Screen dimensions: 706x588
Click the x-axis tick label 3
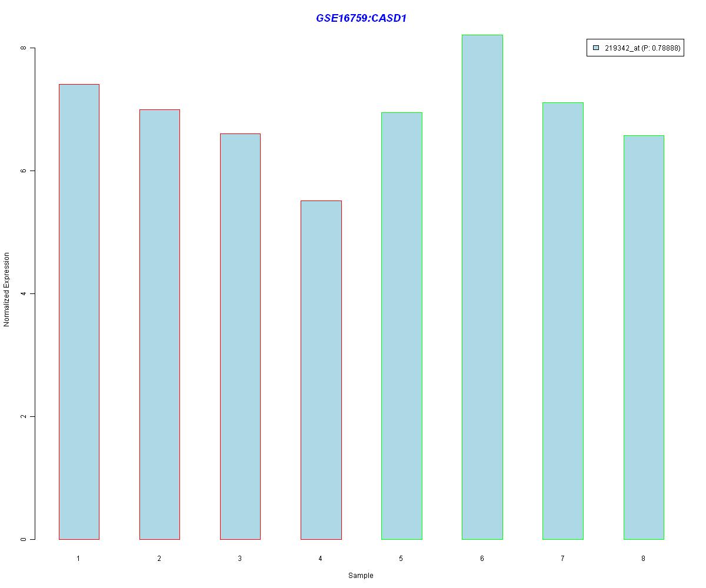pyautogui.click(x=239, y=558)
